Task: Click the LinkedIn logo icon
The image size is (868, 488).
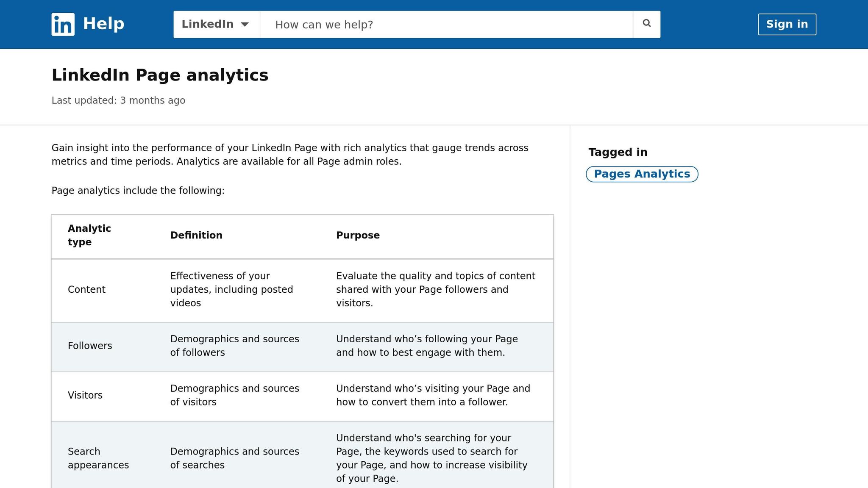Action: coord(62,24)
